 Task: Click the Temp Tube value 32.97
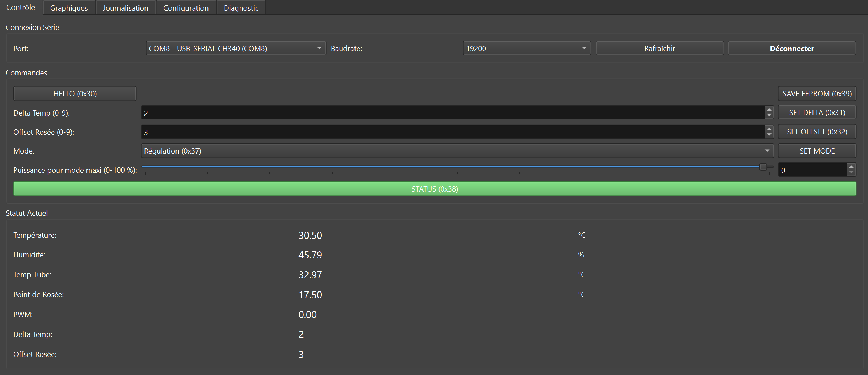coord(310,275)
